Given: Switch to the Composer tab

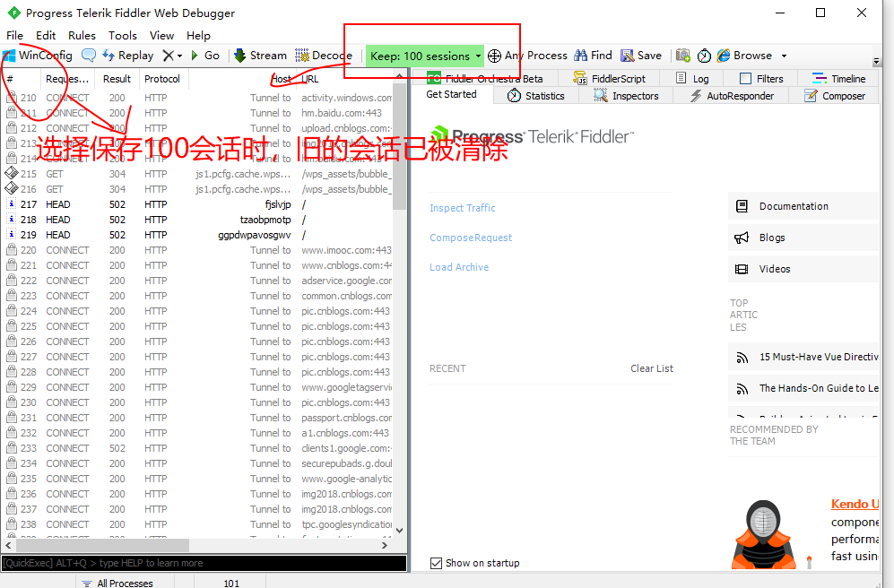Looking at the screenshot, I should click(835, 96).
